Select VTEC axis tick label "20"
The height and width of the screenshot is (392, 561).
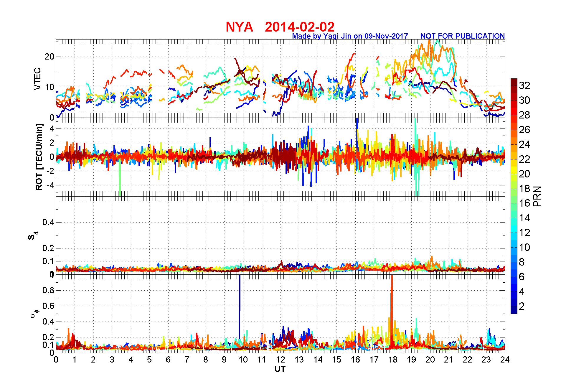[x=49, y=57]
